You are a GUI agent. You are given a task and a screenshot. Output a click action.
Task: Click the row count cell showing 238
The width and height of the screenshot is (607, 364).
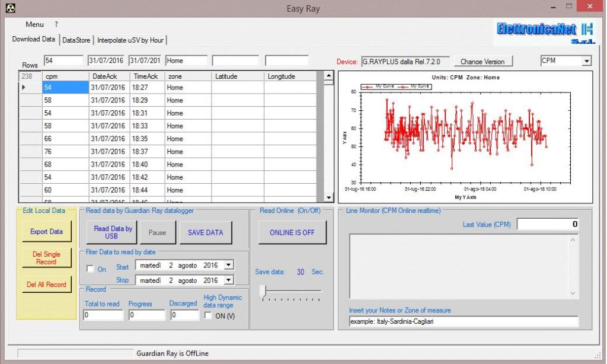tap(30, 76)
